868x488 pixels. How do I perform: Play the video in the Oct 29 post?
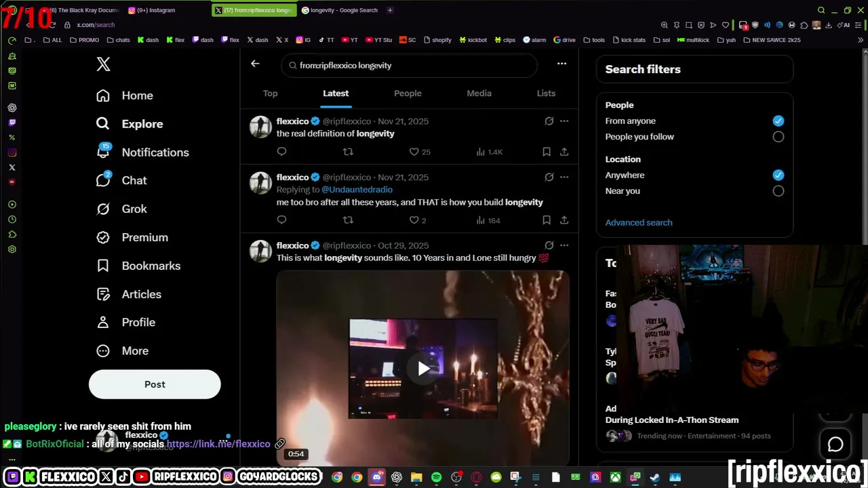coord(423,368)
